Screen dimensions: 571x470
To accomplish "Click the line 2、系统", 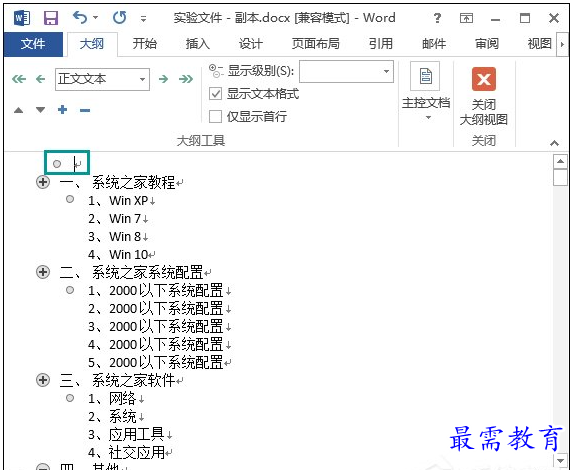I will click(112, 416).
